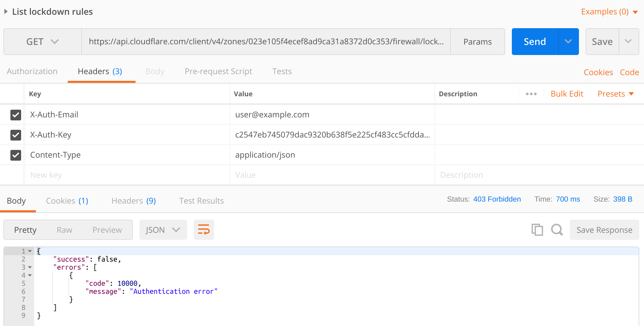Click the request URL field

point(266,42)
